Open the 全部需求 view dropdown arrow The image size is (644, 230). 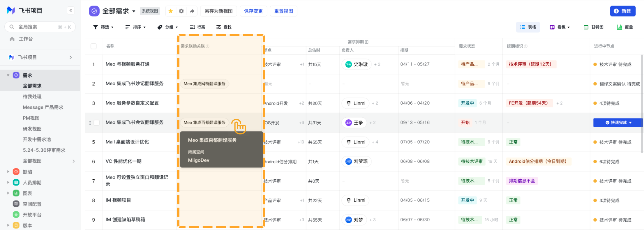click(x=134, y=11)
